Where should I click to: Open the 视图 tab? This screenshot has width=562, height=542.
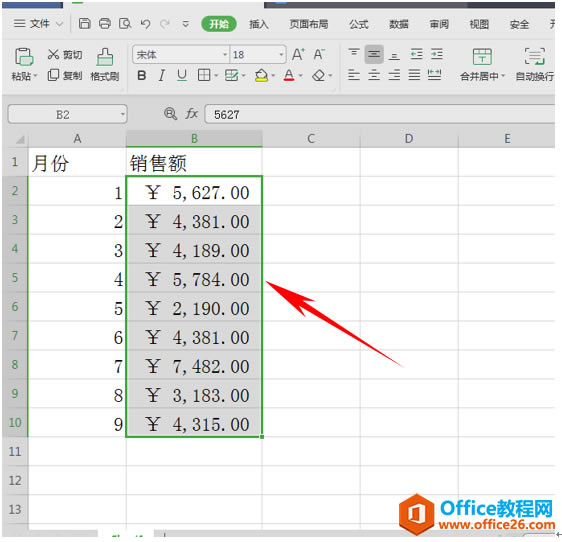pyautogui.click(x=479, y=24)
